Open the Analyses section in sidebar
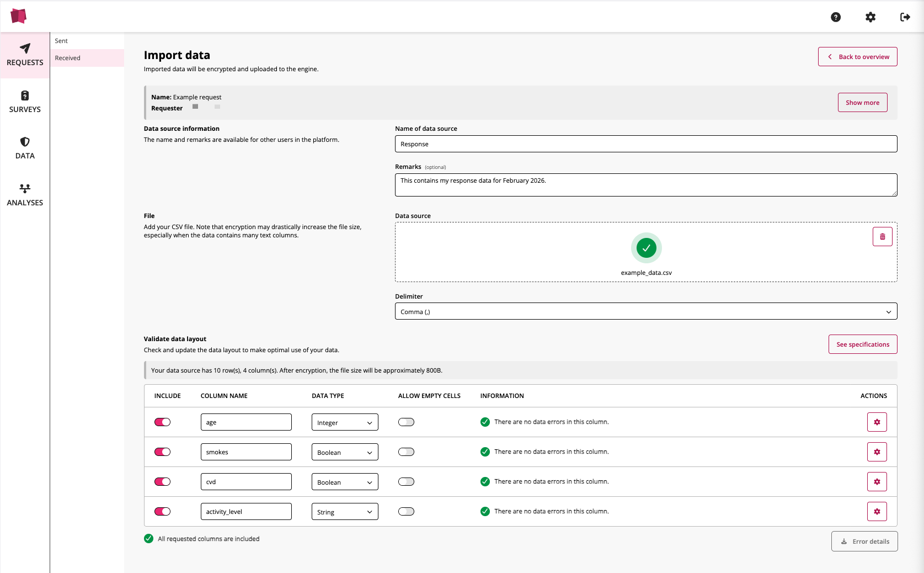The height and width of the screenshot is (573, 924). [x=25, y=195]
